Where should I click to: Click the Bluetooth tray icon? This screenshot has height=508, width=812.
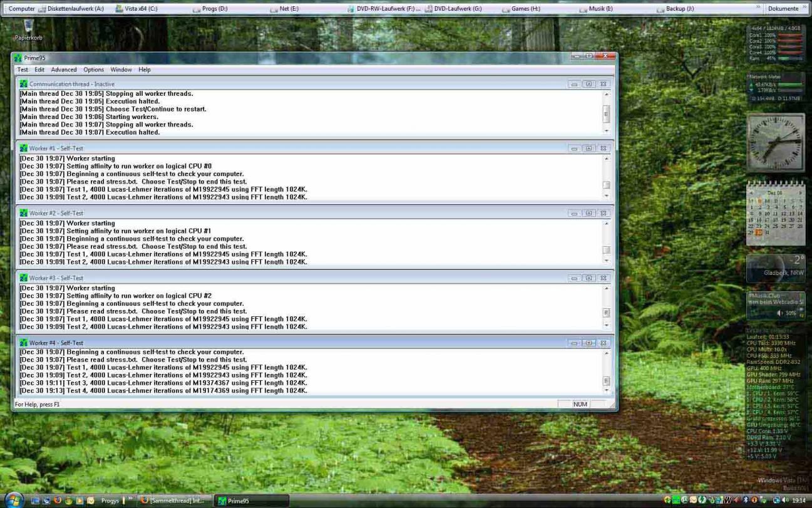pos(747,500)
